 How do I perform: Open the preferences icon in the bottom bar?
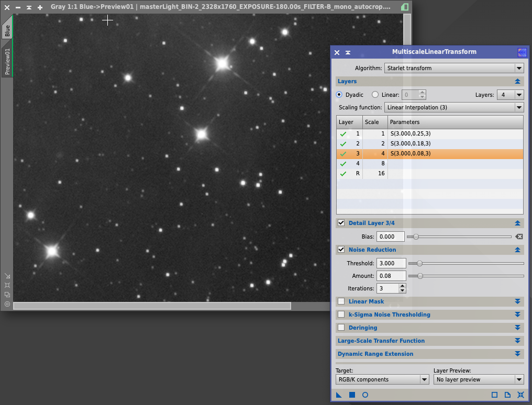(x=494, y=395)
